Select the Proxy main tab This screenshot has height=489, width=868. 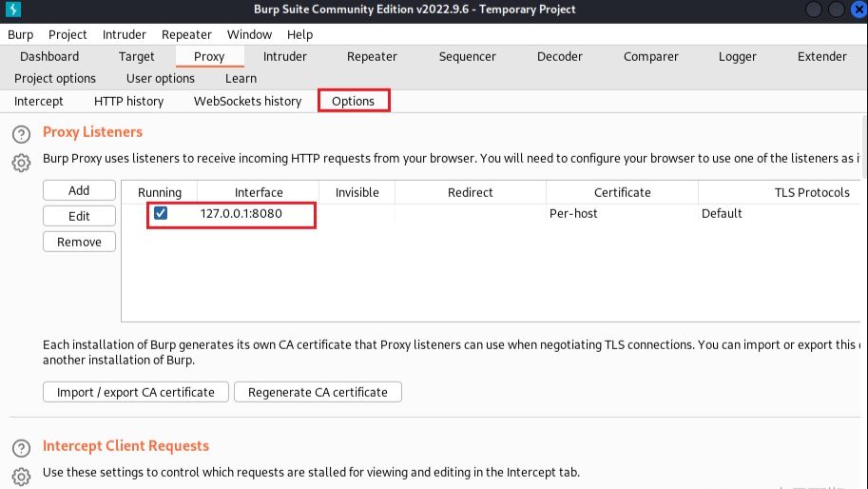(x=209, y=56)
